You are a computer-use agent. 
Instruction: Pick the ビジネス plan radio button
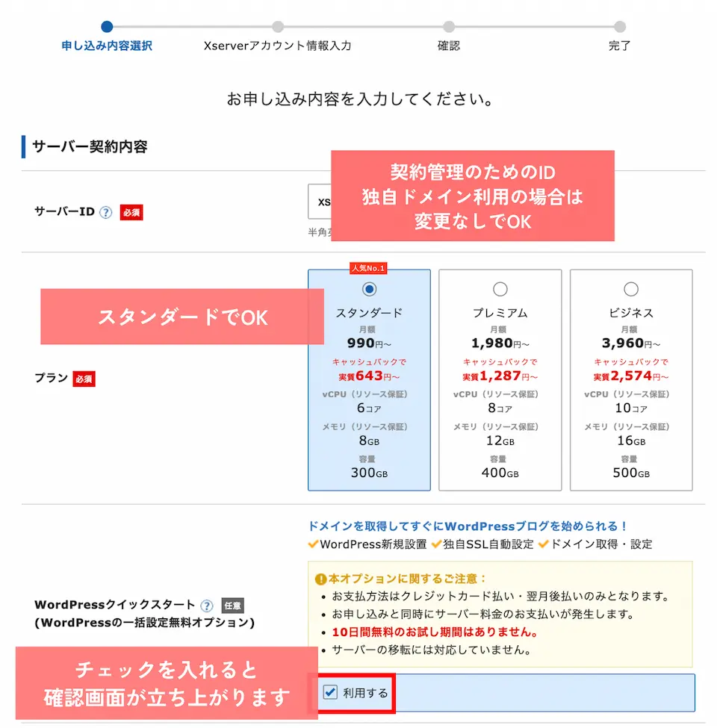[x=631, y=289]
